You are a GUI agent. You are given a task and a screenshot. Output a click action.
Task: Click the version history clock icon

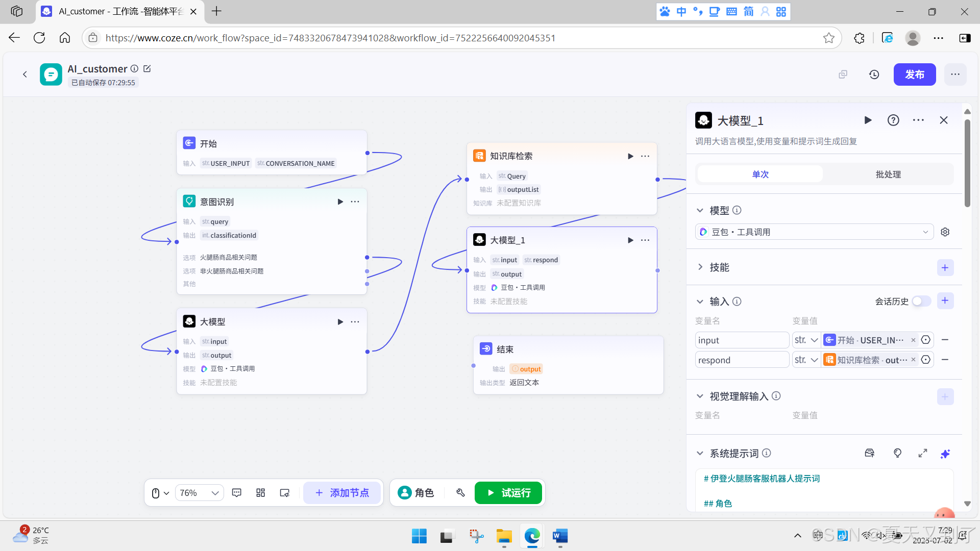coord(874,74)
